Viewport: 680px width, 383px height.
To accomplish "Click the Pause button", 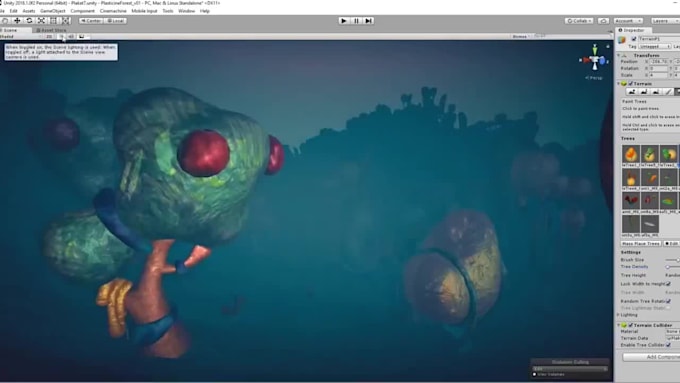I will [x=356, y=20].
